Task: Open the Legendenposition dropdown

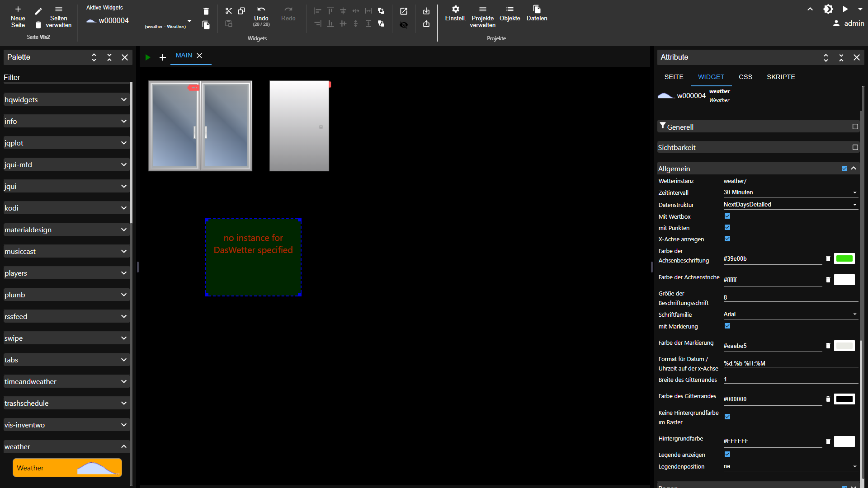Action: (790, 466)
